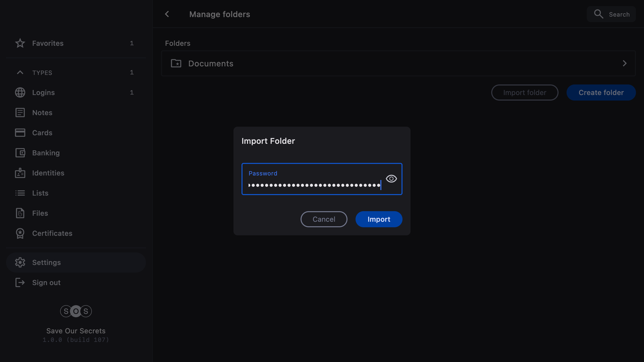Open Cards via credit card icon
The height and width of the screenshot is (362, 644).
click(20, 133)
